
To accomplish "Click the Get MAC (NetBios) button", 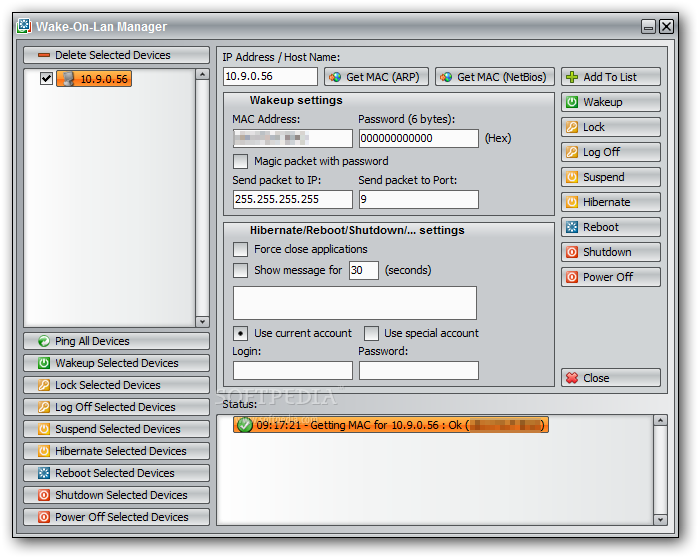I will 495,77.
